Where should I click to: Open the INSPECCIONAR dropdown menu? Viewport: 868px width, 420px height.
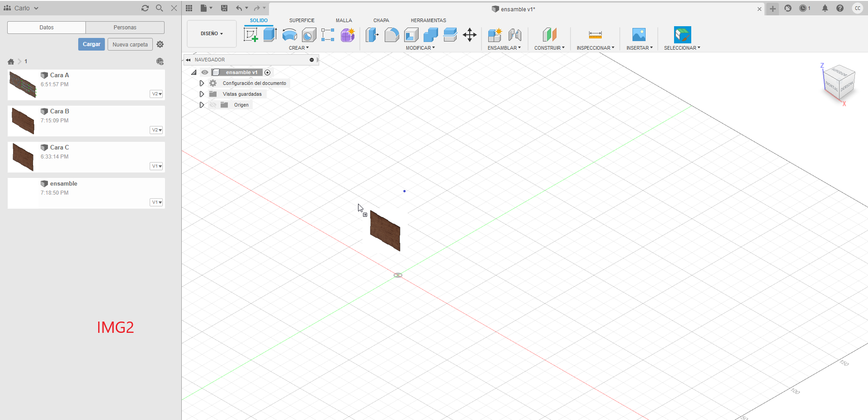point(595,48)
